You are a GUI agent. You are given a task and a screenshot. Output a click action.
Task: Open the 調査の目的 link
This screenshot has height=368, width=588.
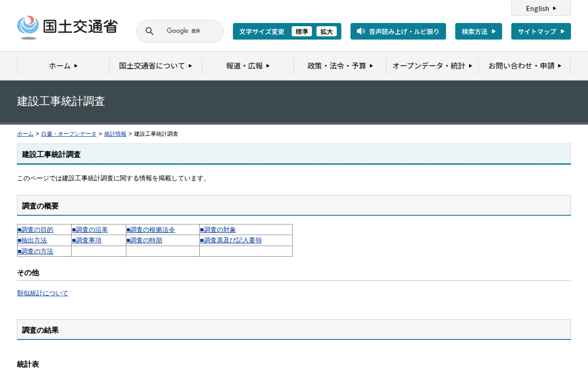(35, 230)
